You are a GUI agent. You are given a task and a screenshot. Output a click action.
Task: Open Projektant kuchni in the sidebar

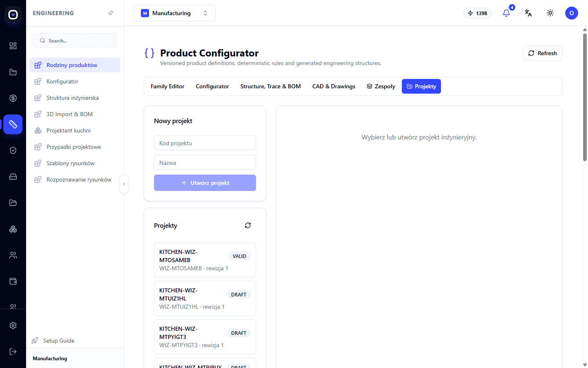click(75, 130)
